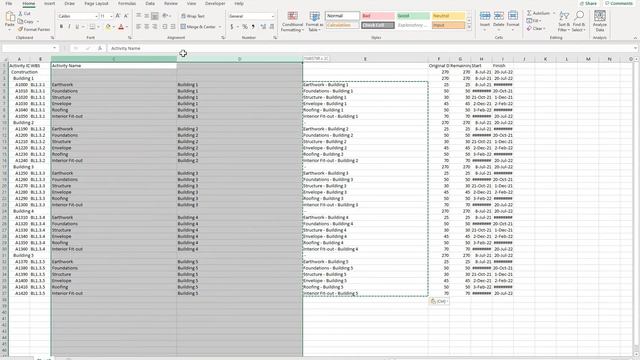Click Merge & Center
This screenshot has height=360, width=640.
pyautogui.click(x=198, y=27)
